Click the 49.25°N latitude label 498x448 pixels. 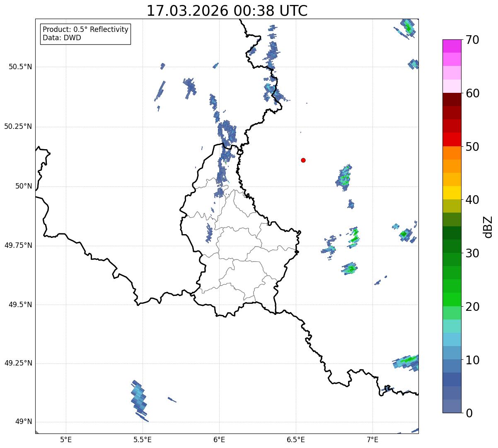(x=18, y=363)
